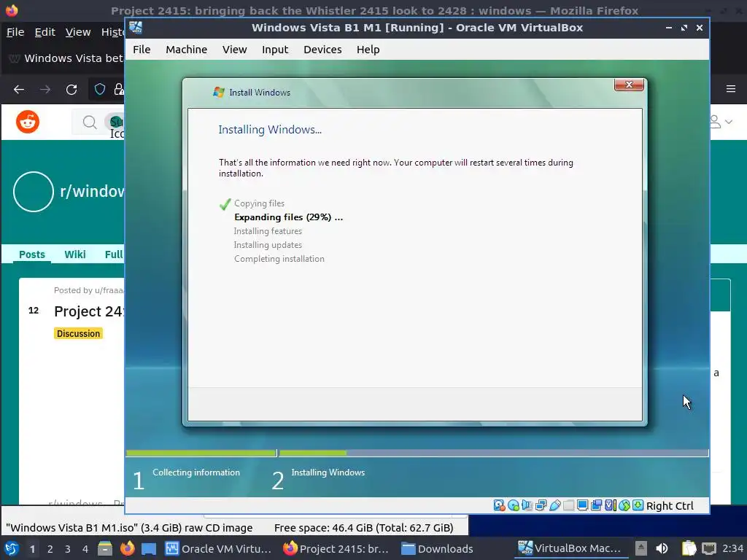The height and width of the screenshot is (560, 747).
Task: Click the green checkmark beside Copying files
Action: [x=225, y=204]
